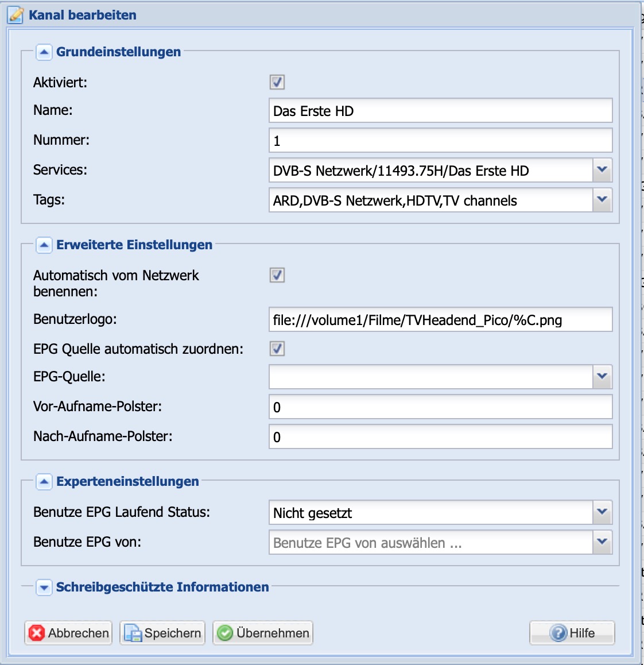
Task: Click the Vor-Aufname-Polster field
Action: (x=440, y=407)
